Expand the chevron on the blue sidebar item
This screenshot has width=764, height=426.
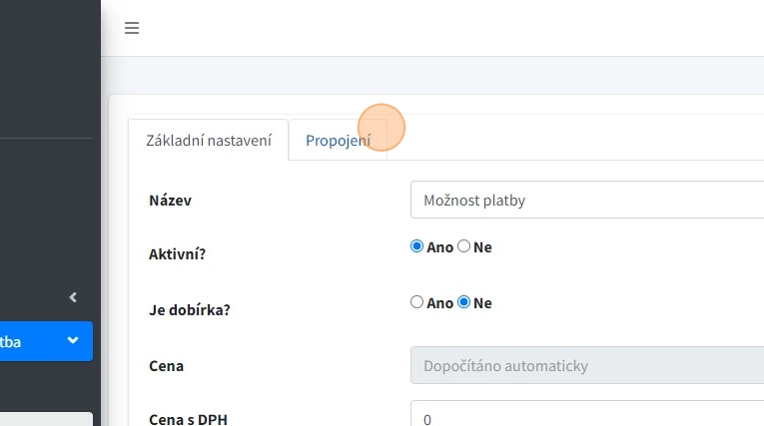pyautogui.click(x=73, y=341)
